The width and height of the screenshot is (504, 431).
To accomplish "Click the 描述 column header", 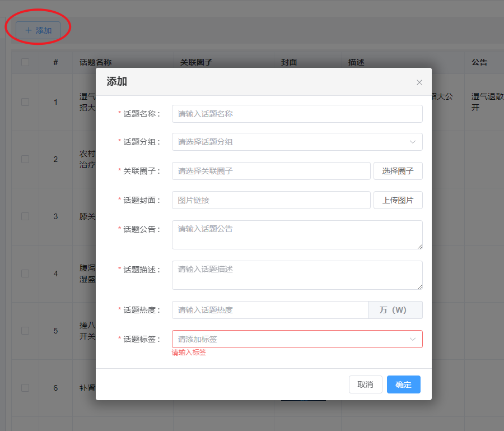I will click(356, 62).
